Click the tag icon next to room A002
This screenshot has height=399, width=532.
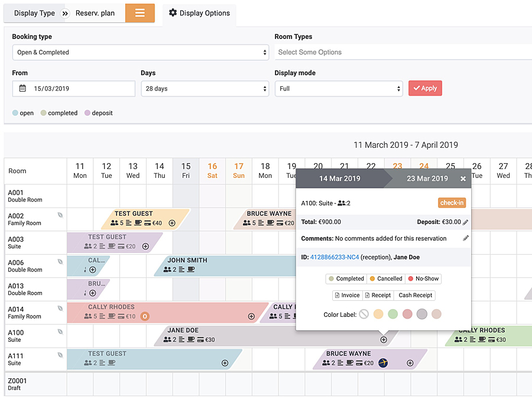pyautogui.click(x=60, y=215)
